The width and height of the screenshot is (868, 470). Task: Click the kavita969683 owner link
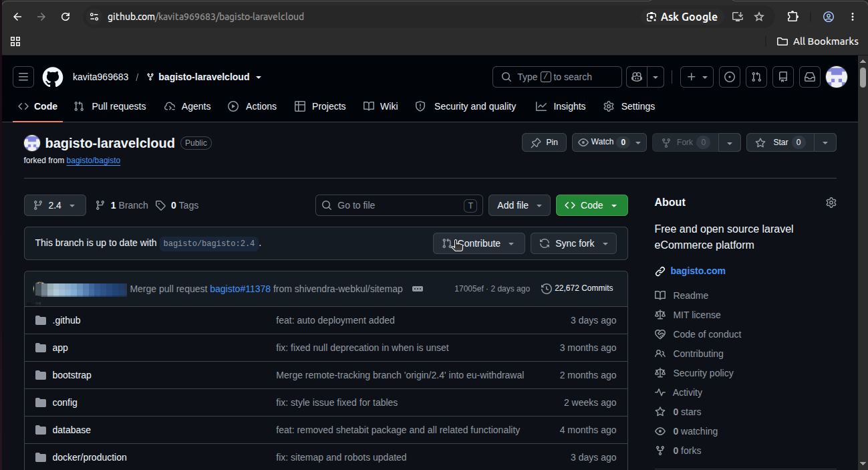click(x=100, y=77)
